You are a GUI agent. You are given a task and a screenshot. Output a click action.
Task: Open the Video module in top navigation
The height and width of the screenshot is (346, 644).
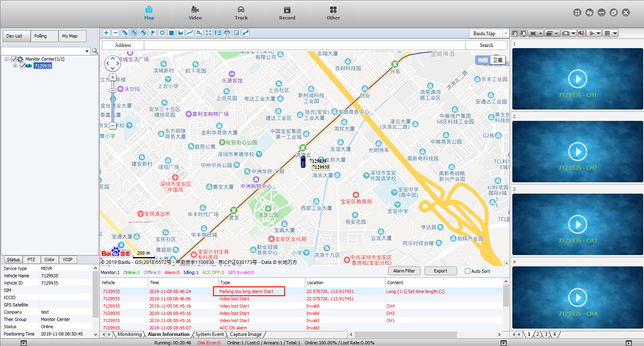[x=195, y=13]
